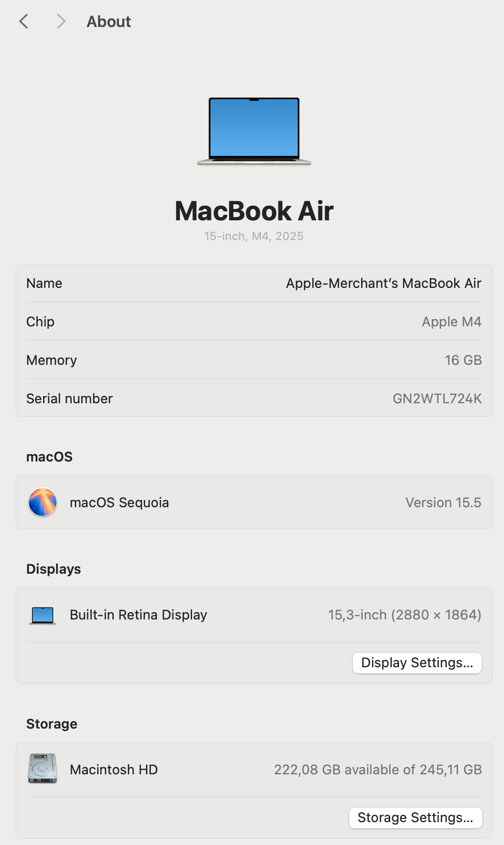504x845 pixels.
Task: Click the 15-inch, M4, 2025 subtitle
Action: tap(254, 236)
